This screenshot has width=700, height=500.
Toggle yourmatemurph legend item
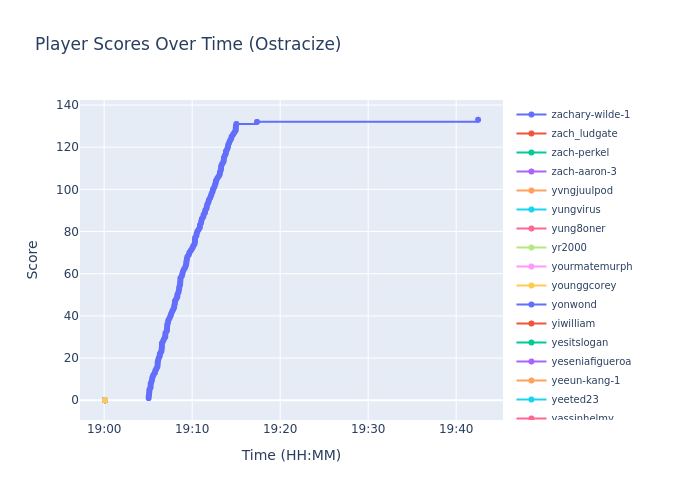click(591, 267)
